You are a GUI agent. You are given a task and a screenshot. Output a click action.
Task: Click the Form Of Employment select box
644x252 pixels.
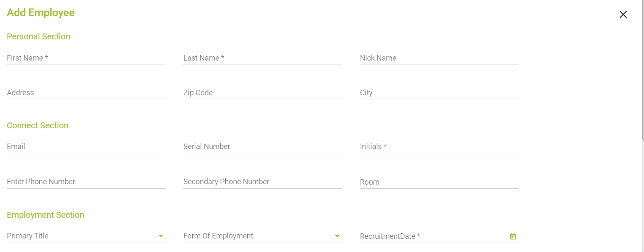[x=257, y=236]
